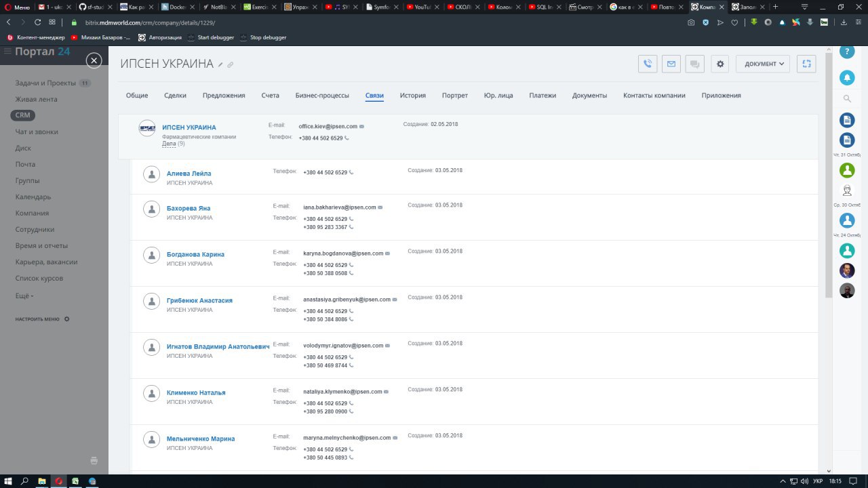This screenshot has width=868, height=488.
Task: Select the История tab
Action: pyautogui.click(x=413, y=96)
